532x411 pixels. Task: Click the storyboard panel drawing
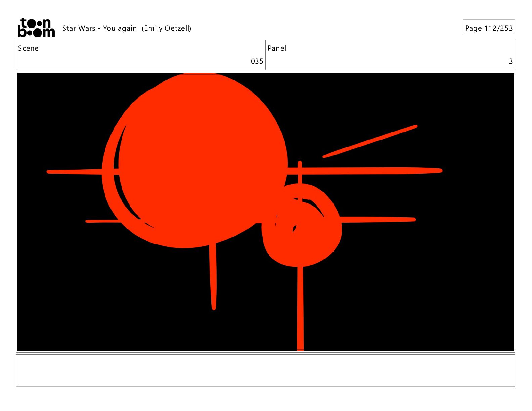coord(265,212)
